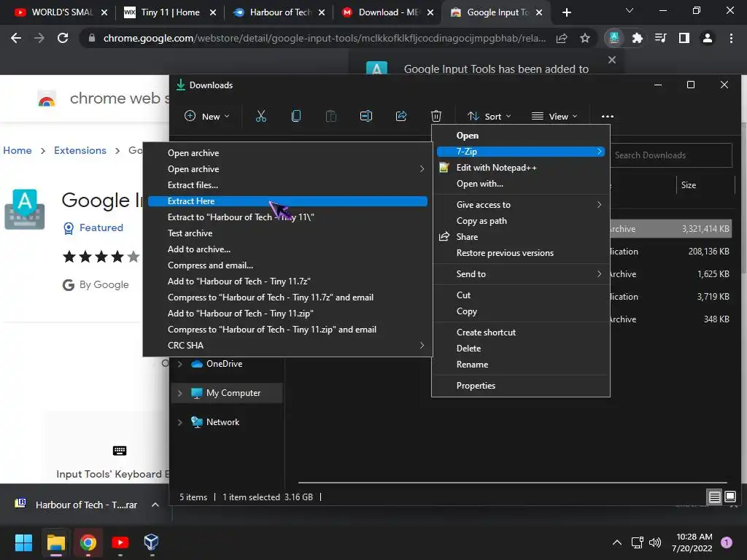The image size is (747, 560).
Task: Open Chrome profile avatar icon
Action: point(707,38)
